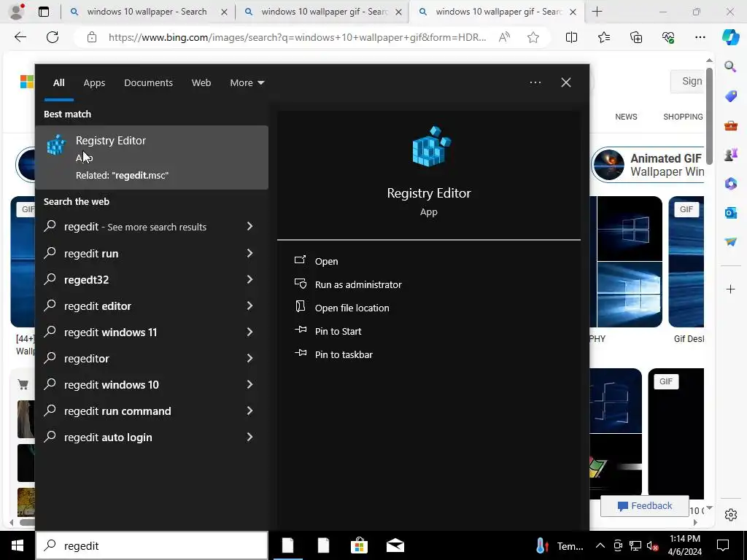Open Edge sidebar Tools briefcase icon

pos(730,125)
